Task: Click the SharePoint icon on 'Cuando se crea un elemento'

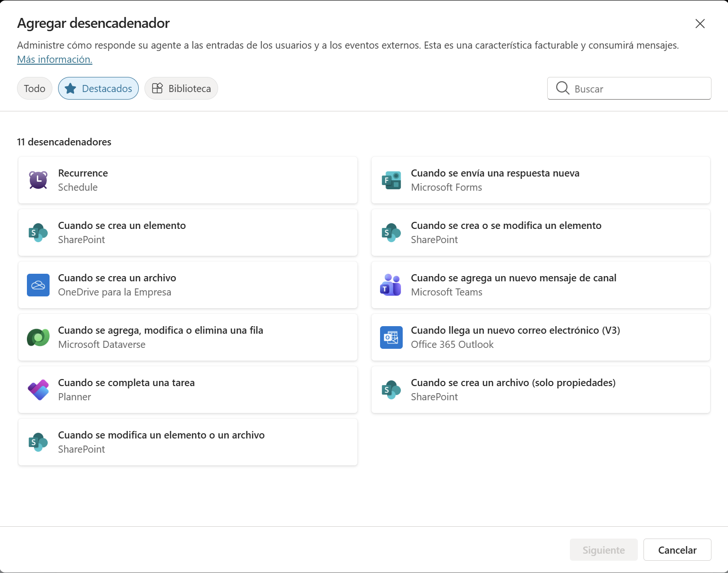Action: [38, 232]
